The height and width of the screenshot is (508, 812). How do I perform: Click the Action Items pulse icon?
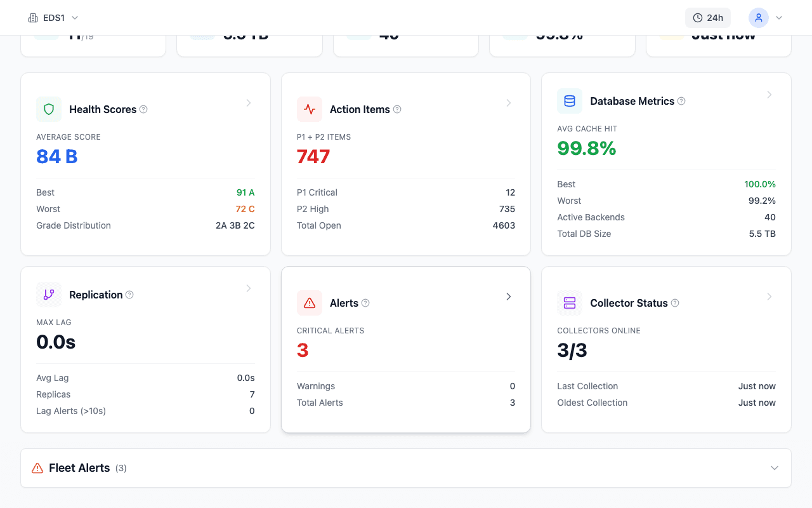click(x=310, y=109)
